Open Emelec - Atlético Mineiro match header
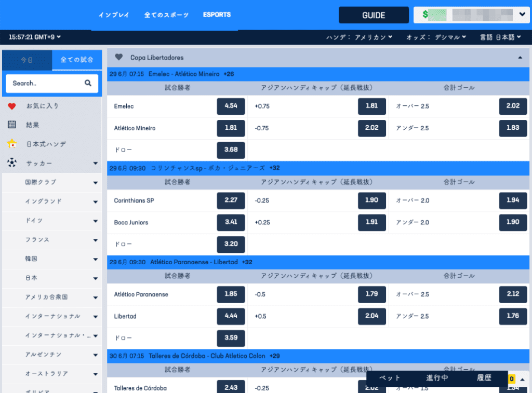The width and height of the screenshot is (532, 393). coord(318,74)
